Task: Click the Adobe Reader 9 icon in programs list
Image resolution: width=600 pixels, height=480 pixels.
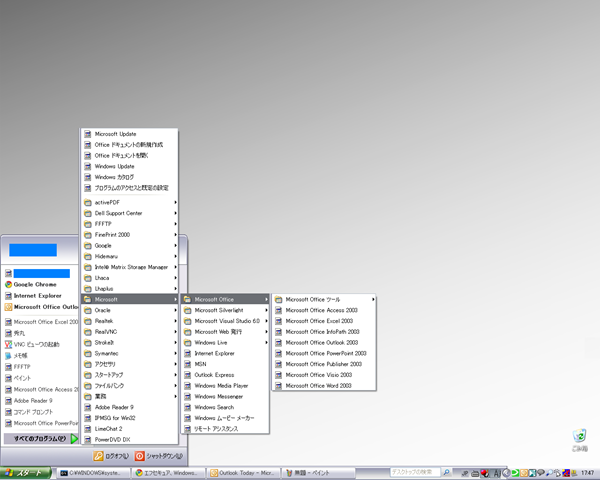Action: [88, 407]
